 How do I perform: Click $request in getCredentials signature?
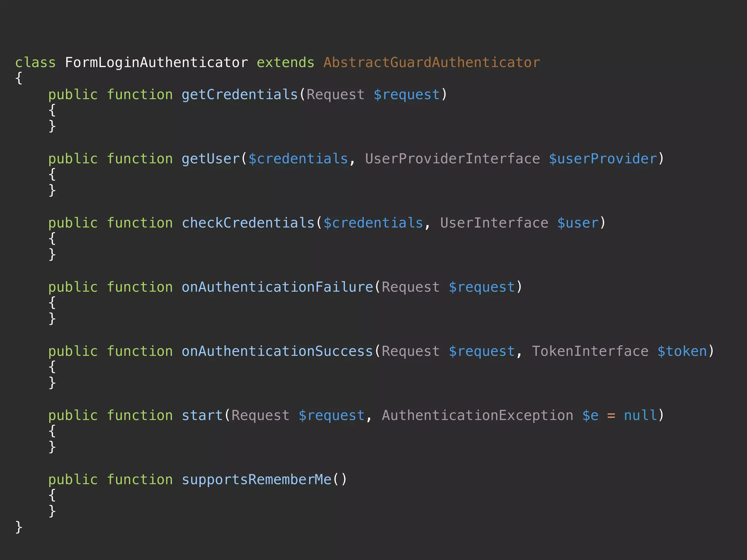tap(407, 94)
